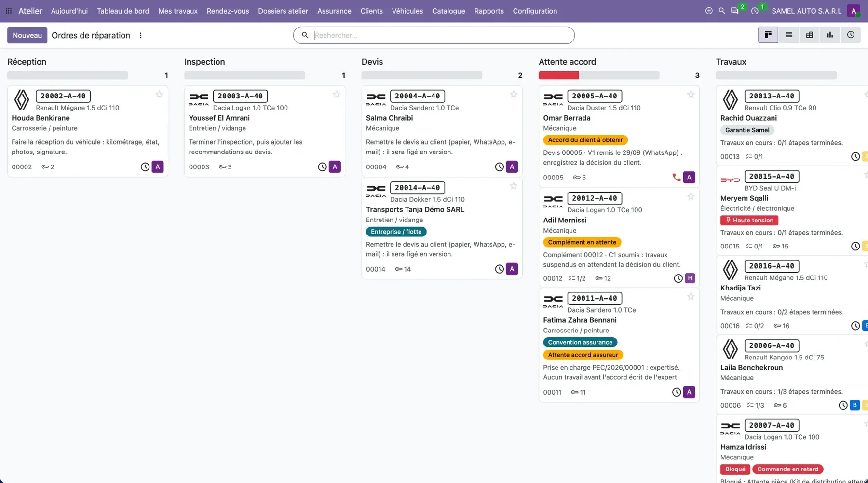The width and height of the screenshot is (868, 483).
Task: Go to Dossiers atelier menu
Action: coord(283,11)
